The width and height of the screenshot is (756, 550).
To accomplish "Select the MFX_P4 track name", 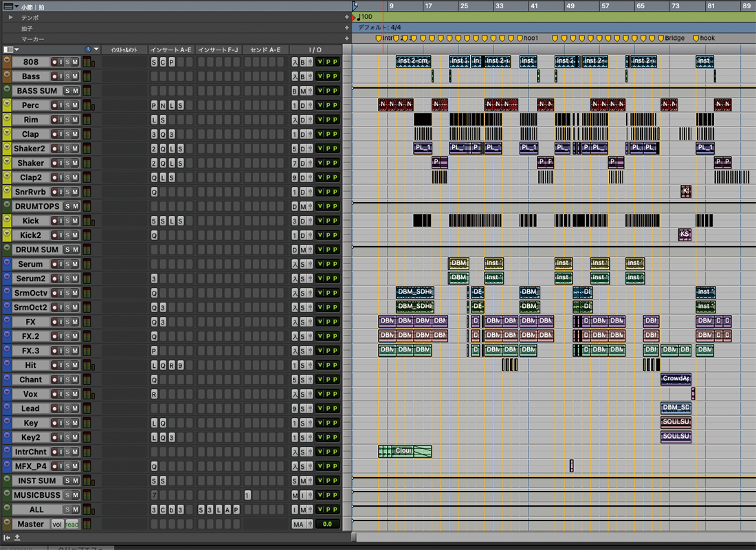I will 31,466.
